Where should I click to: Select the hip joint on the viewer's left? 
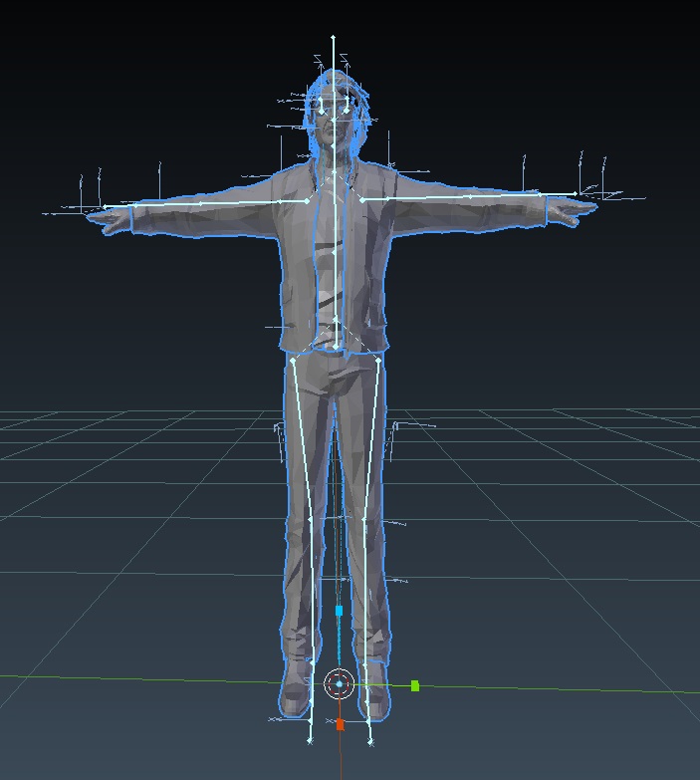pyautogui.click(x=293, y=360)
